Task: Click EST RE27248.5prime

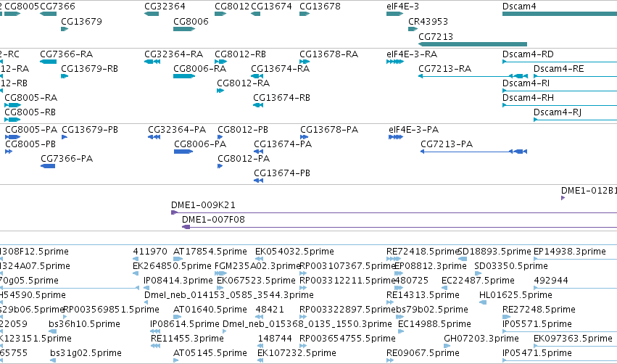Action: tap(539, 310)
